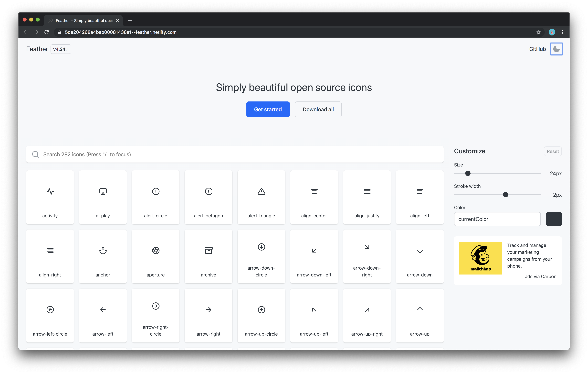This screenshot has height=374, width=588.
Task: Reset the icon customization settings
Action: pos(553,151)
